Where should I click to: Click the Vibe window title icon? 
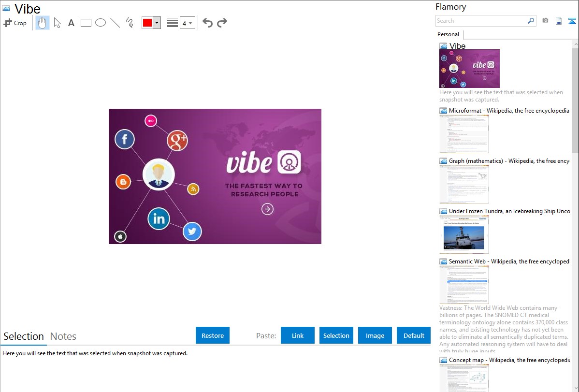pos(6,8)
